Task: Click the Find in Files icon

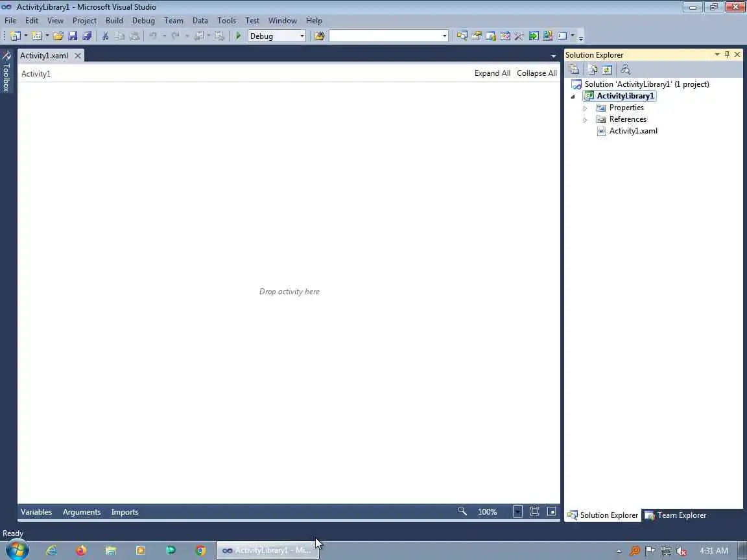Action: (x=319, y=36)
